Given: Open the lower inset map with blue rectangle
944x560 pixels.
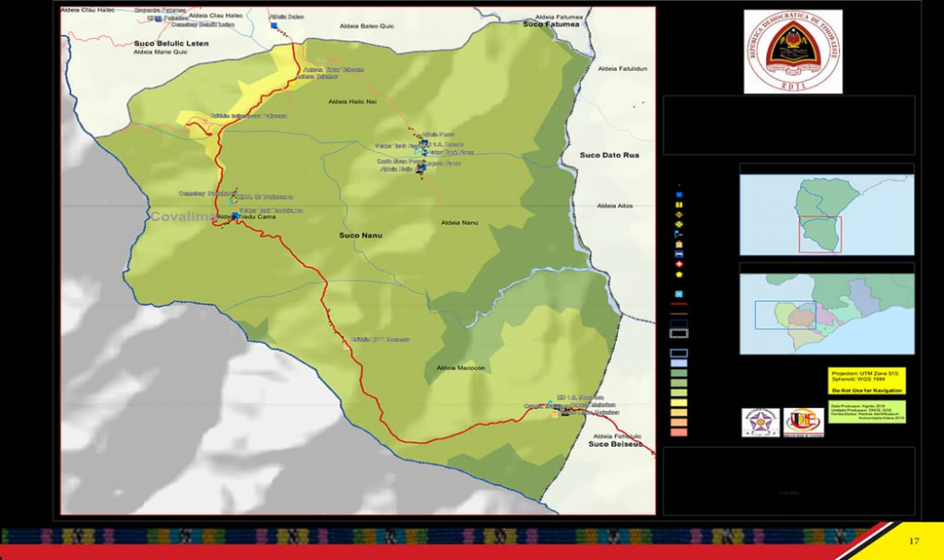Looking at the screenshot, I should [x=826, y=313].
